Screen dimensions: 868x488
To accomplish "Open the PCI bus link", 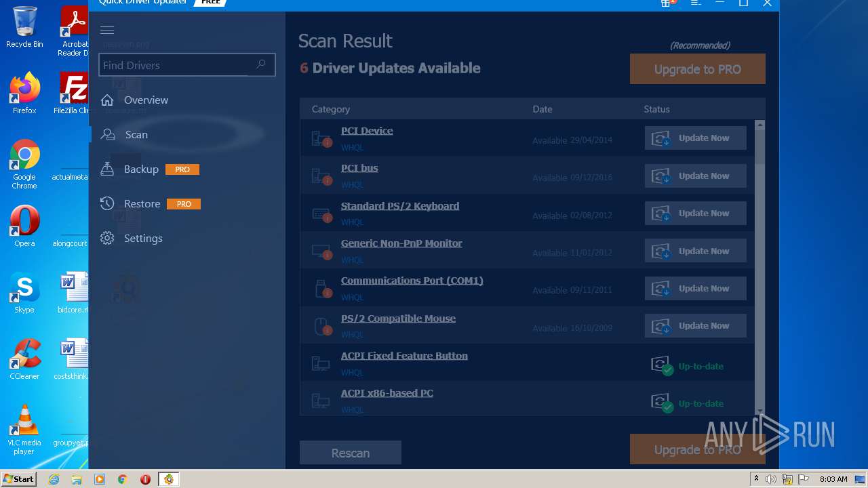I will click(x=359, y=168).
